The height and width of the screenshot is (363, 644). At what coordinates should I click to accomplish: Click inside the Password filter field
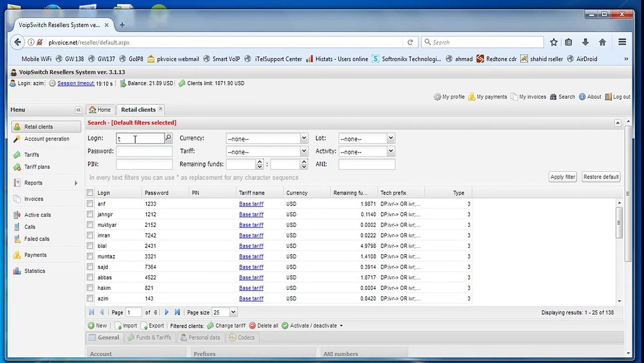[144, 151]
